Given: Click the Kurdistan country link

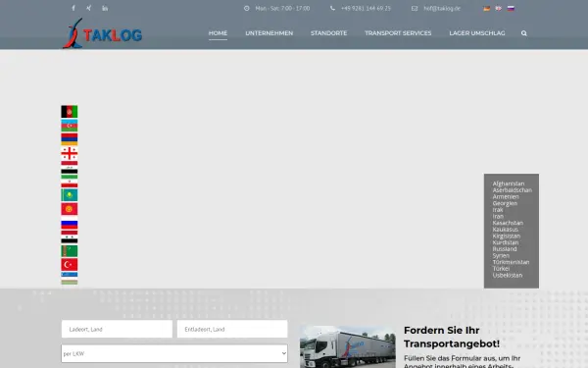Looking at the screenshot, I should (x=506, y=242).
